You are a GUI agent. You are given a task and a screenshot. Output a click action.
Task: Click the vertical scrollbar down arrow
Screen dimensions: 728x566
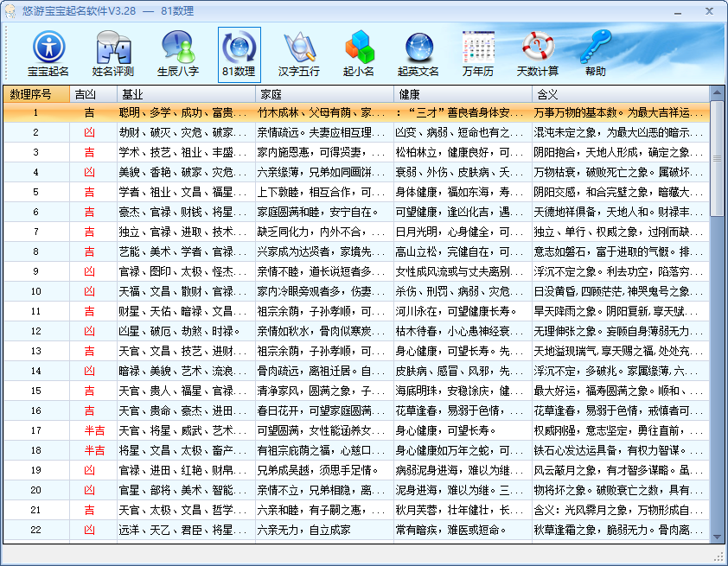717,537
